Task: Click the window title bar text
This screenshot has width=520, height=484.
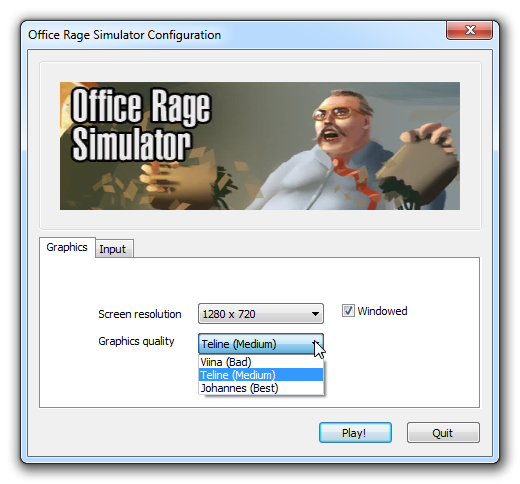Action: click(x=124, y=35)
